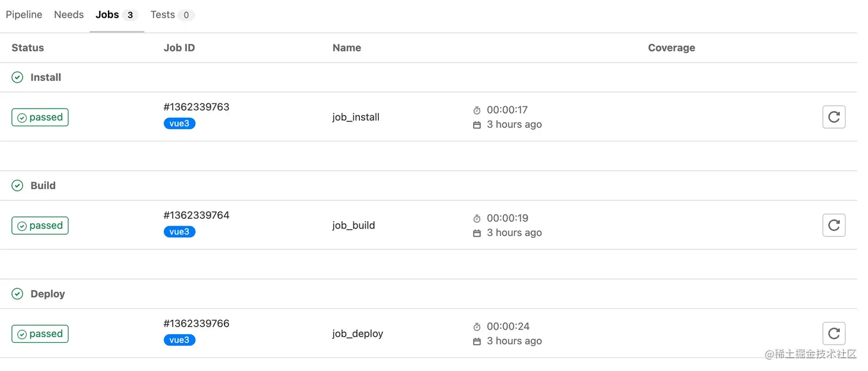Open passed status badge for job_install
The width and height of the screenshot is (868, 371).
pyautogui.click(x=40, y=117)
